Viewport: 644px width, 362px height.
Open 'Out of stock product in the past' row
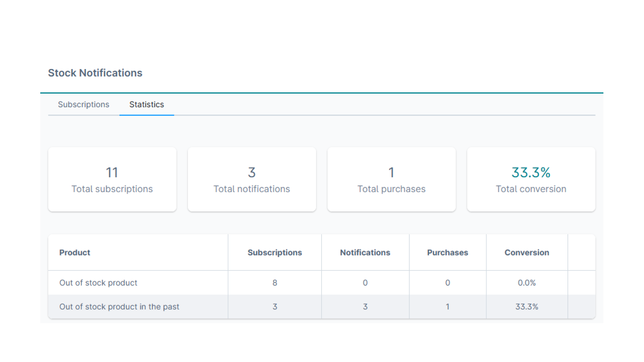(x=119, y=307)
